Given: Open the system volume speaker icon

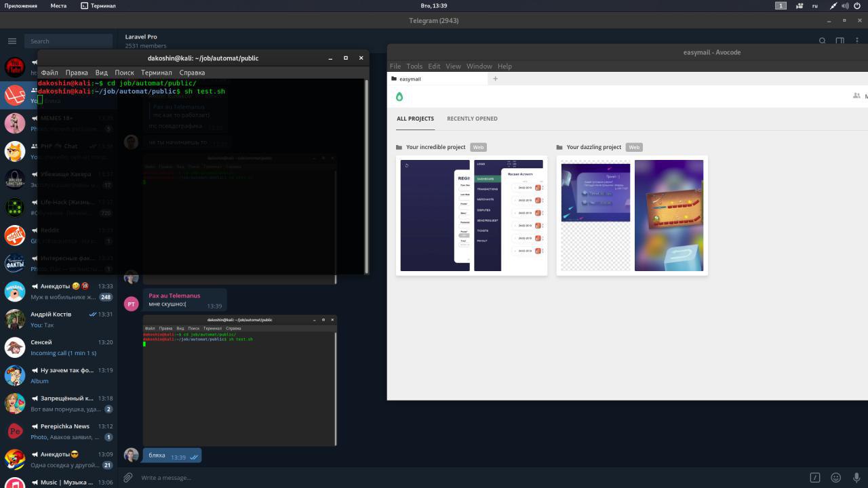Looking at the screenshot, I should 845,5.
